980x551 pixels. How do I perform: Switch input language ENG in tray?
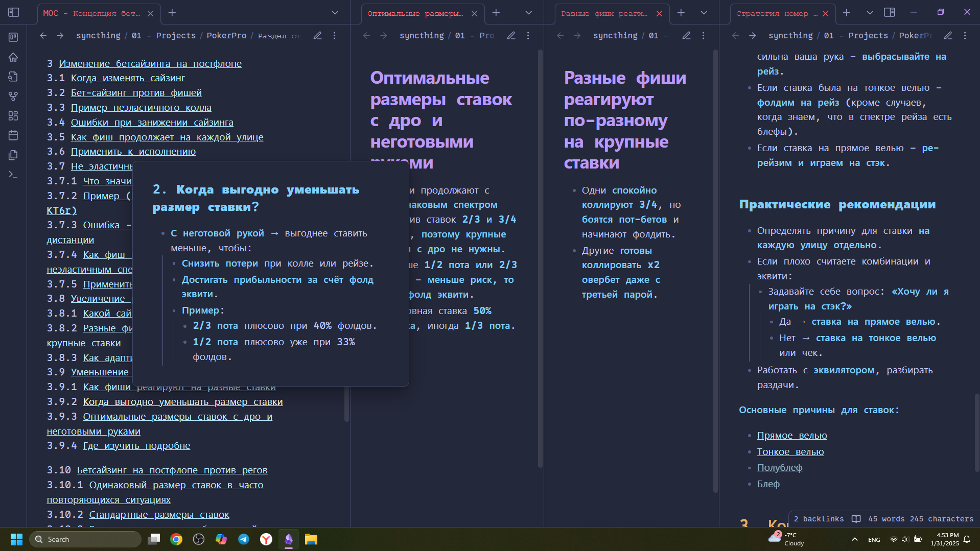[874, 539]
